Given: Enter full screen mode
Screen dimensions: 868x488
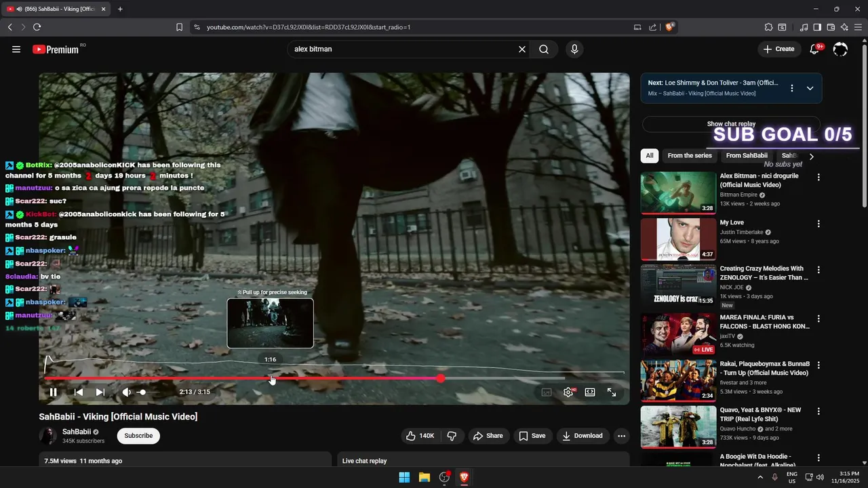Looking at the screenshot, I should coord(612,392).
